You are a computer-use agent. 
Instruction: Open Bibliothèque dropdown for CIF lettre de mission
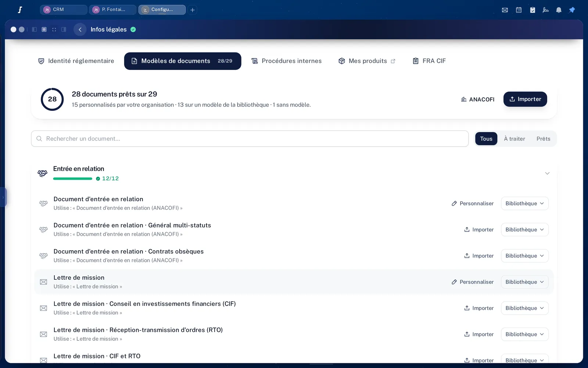[525, 308]
